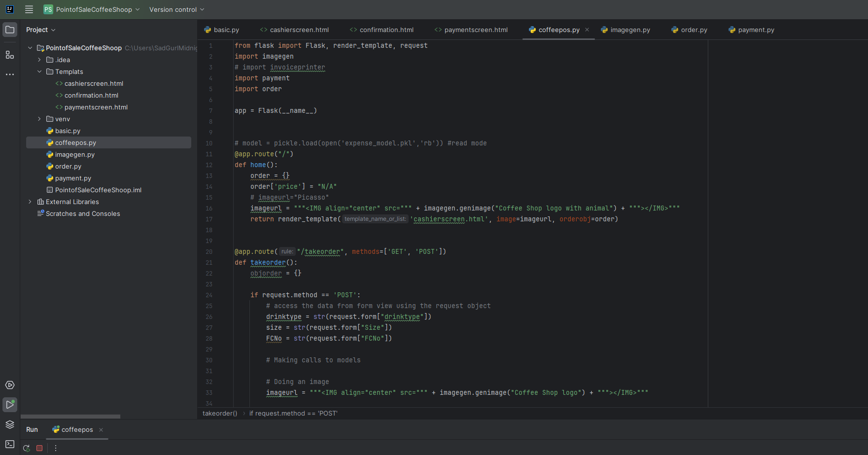Switch to the imagegen.py editor tab

(x=629, y=30)
